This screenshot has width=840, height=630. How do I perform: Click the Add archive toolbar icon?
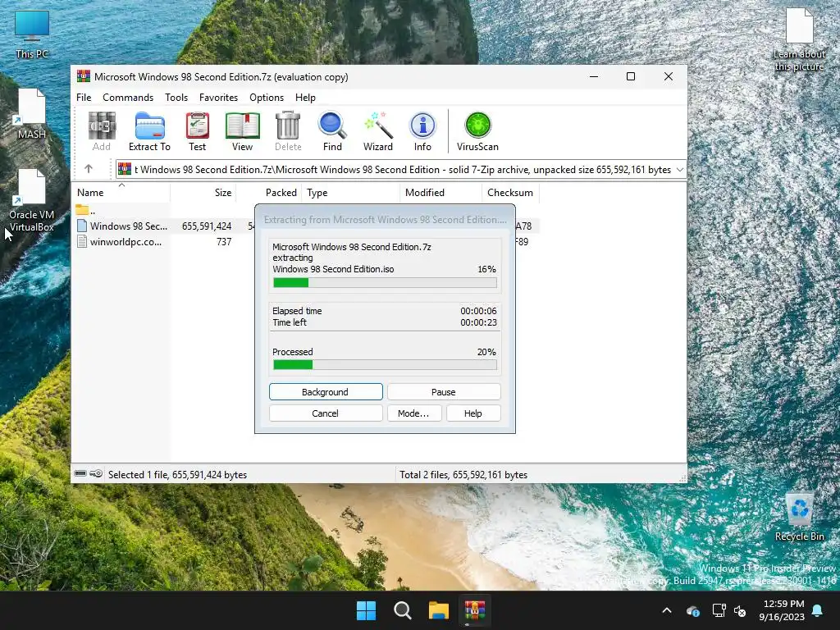pyautogui.click(x=101, y=126)
